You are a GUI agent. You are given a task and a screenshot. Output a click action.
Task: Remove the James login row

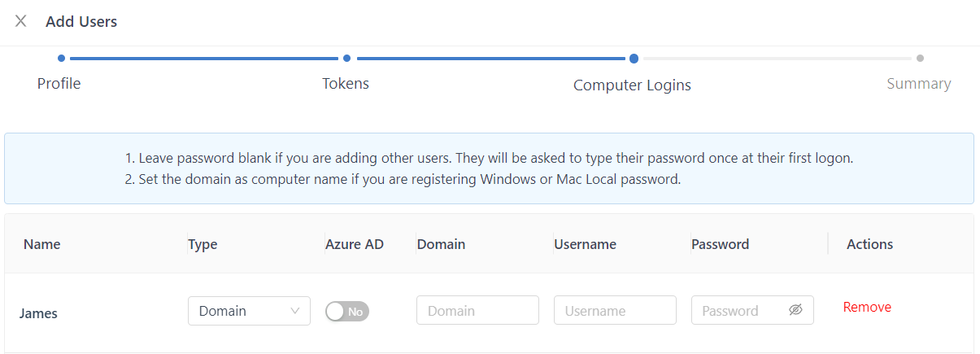coord(867,307)
